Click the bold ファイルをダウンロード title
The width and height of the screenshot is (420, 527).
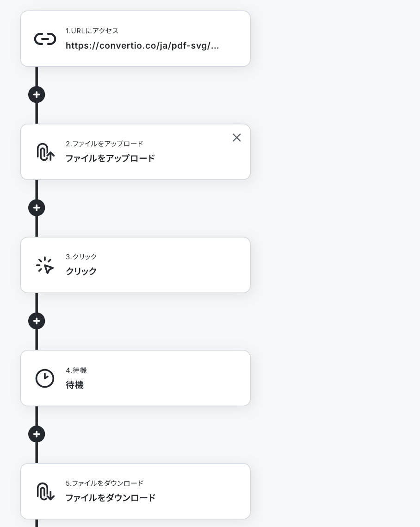[111, 498]
